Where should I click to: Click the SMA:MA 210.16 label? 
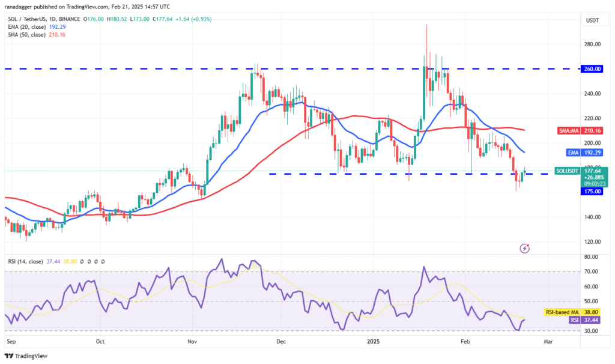[594, 130]
